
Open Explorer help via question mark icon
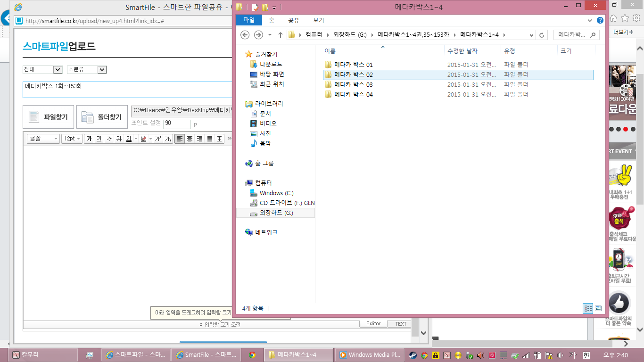pyautogui.click(x=600, y=20)
